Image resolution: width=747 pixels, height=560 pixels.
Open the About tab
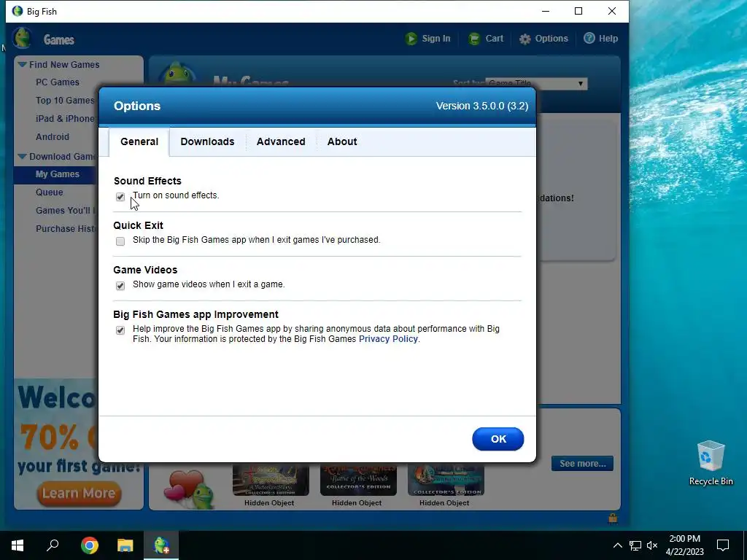click(x=341, y=141)
